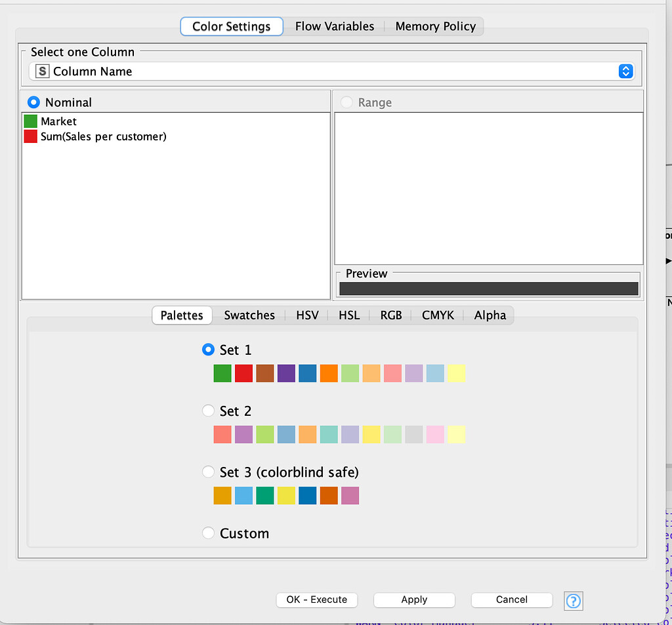Select the orange swatch in Set 1

(x=328, y=373)
